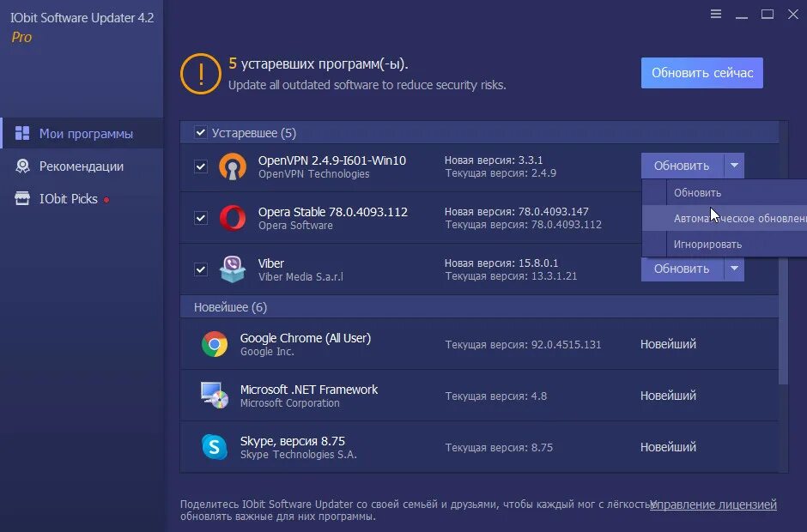This screenshot has height=532, width=807.
Task: Choose Автоматическое обновление menu option
Action: tap(725, 218)
